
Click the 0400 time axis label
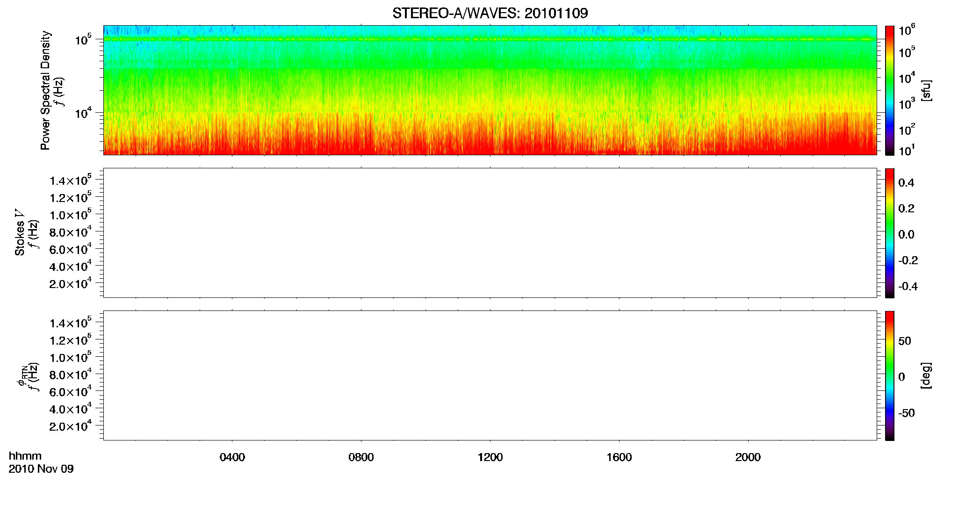tap(232, 457)
